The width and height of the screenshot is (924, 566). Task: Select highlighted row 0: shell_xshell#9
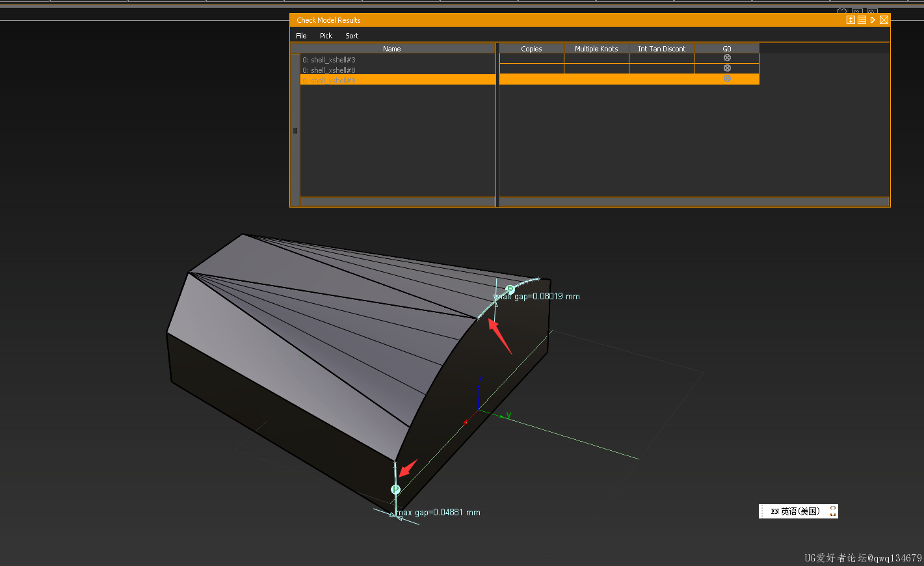click(397, 80)
